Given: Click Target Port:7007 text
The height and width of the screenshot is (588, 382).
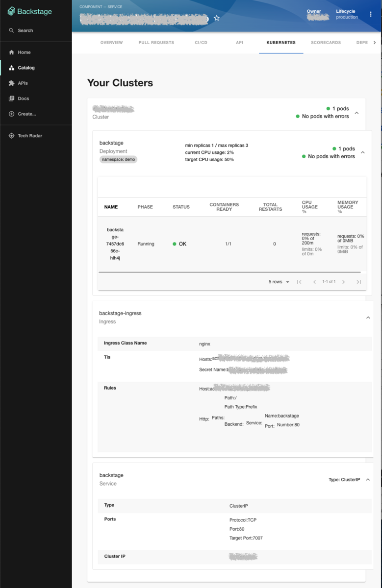Looking at the screenshot, I should pos(246,538).
